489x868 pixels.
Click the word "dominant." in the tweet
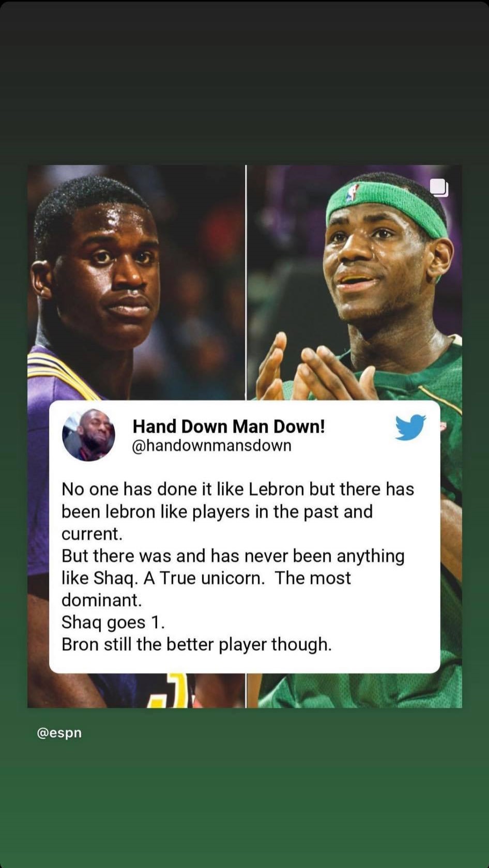(x=101, y=600)
